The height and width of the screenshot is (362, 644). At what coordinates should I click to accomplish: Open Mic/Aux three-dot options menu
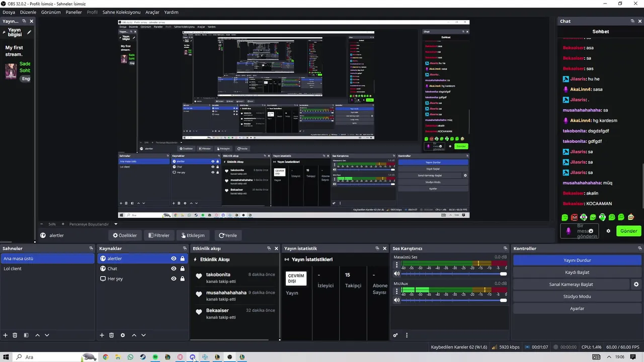(x=396, y=291)
